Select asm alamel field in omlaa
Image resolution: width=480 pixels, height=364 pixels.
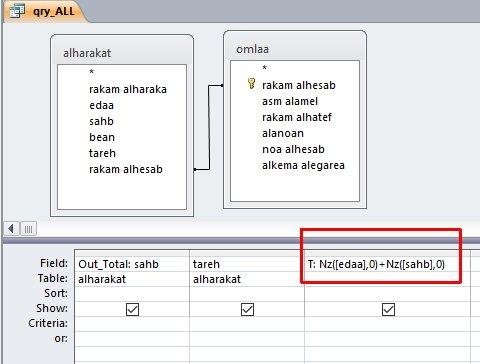click(x=290, y=101)
